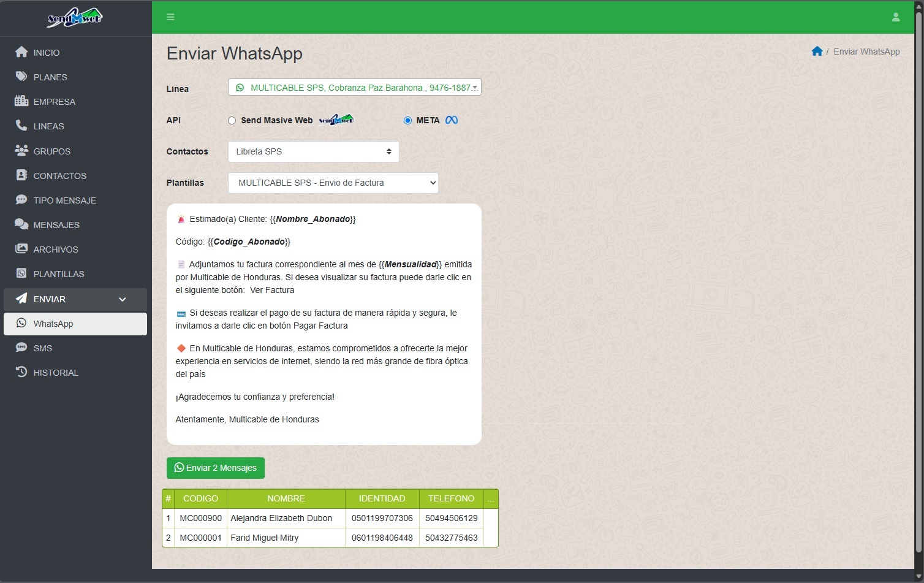
Task: Click the ellipsis column header in the table
Action: [x=491, y=498]
